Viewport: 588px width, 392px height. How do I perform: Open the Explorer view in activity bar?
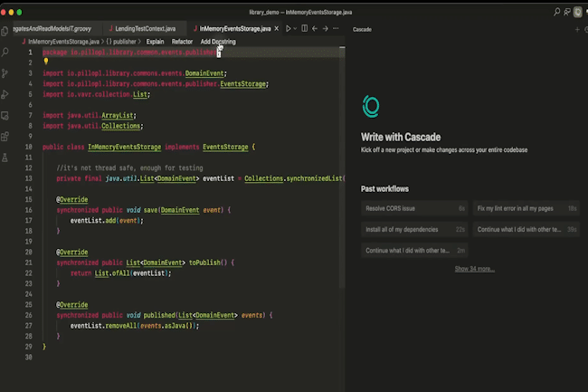pyautogui.click(x=5, y=31)
